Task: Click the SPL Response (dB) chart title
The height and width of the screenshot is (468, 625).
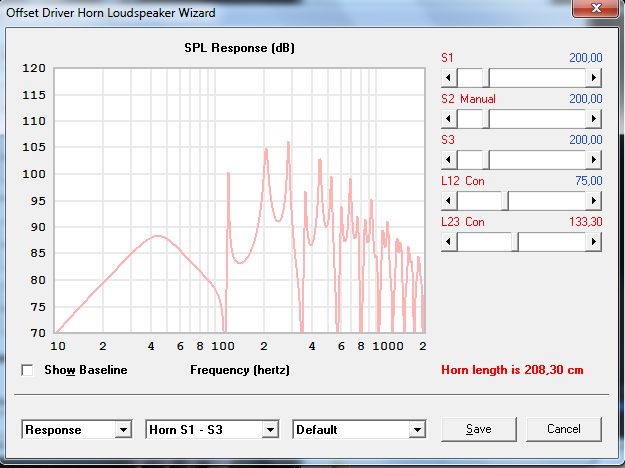Action: click(x=240, y=48)
